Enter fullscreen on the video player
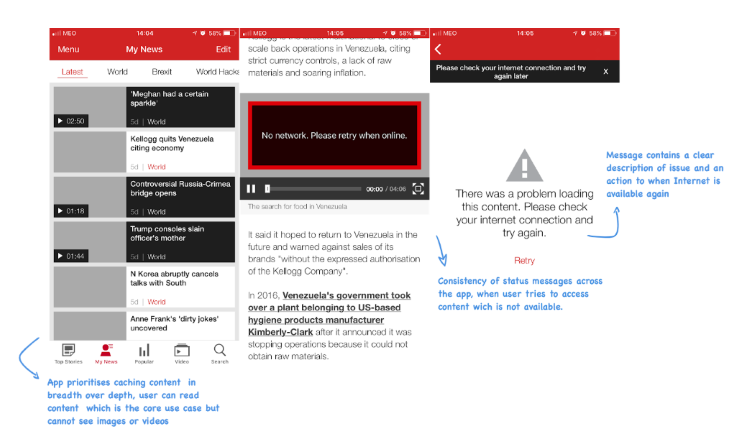 [x=418, y=189]
